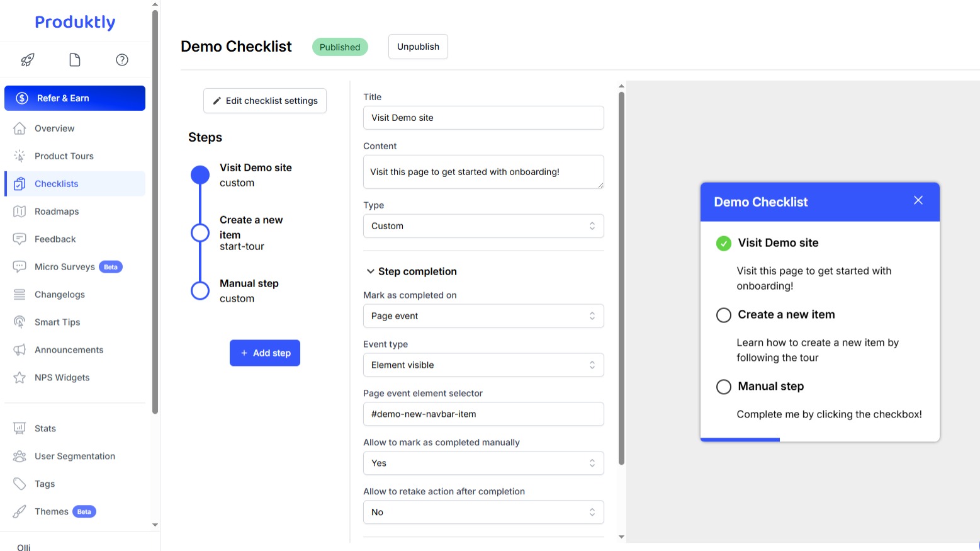980x551 pixels.
Task: Open the document icon in the sidebar header
Action: [x=75, y=60]
